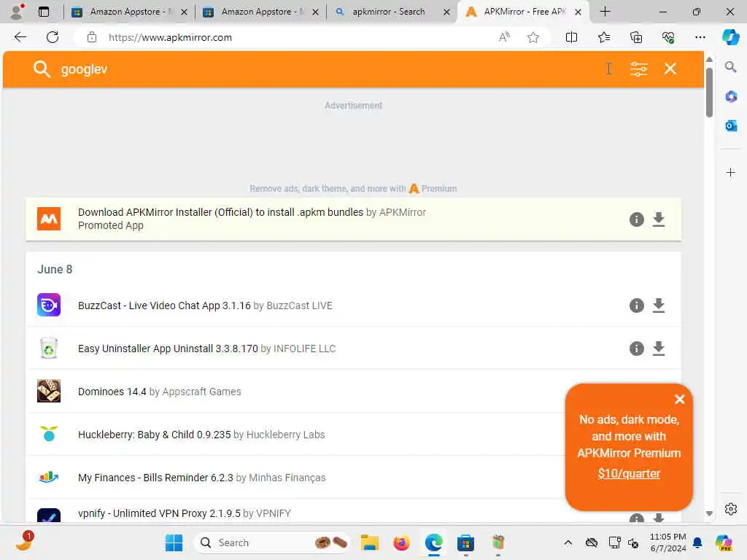Click developer name Huckleberry Labs

click(285, 435)
